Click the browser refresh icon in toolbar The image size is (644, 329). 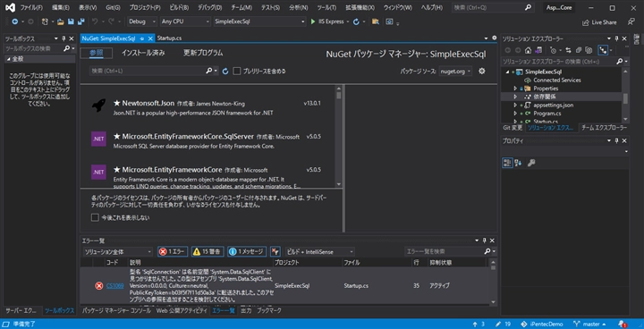tap(356, 21)
